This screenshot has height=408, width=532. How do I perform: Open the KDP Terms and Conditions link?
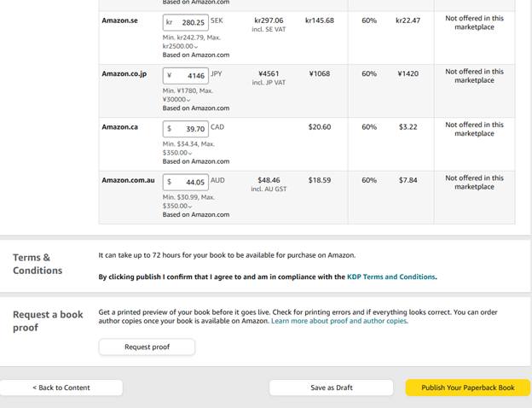click(x=390, y=277)
